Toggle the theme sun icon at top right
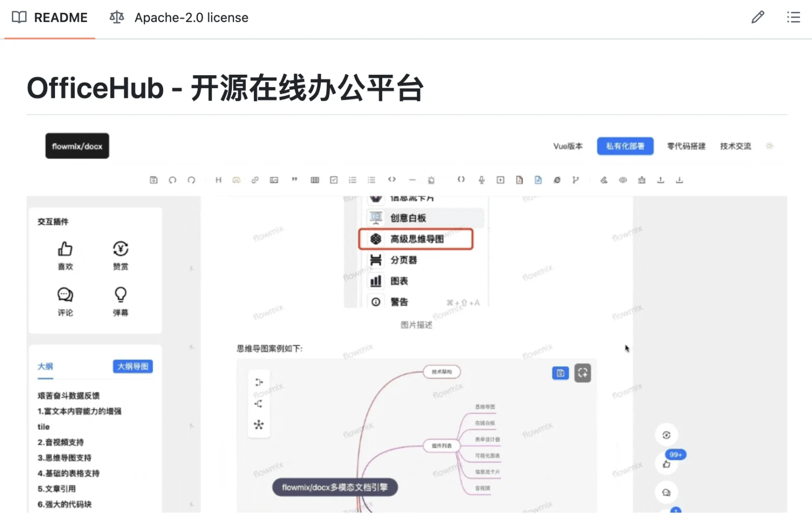Viewport: 812px width, 531px height. pos(769,146)
